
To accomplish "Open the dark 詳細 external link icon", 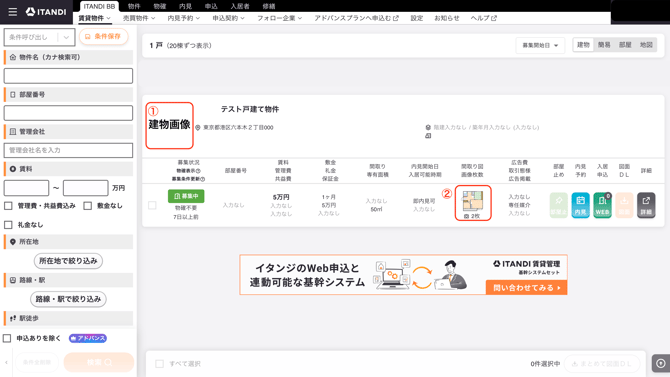I will (x=646, y=205).
